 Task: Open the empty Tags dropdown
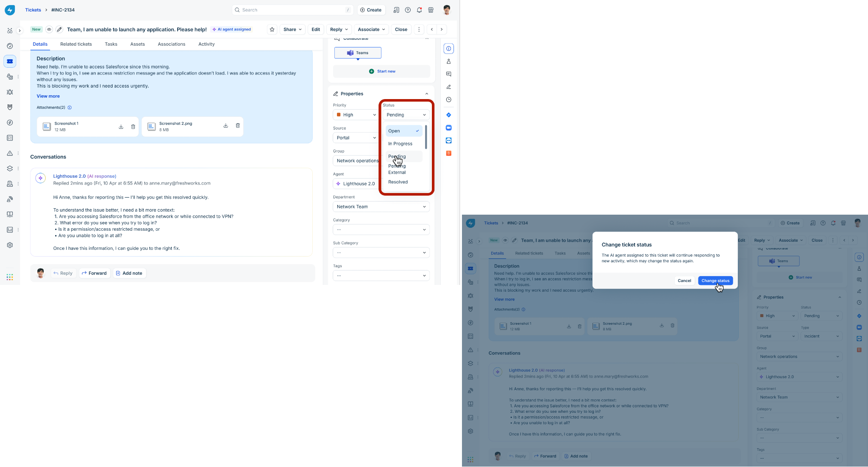[x=381, y=276]
